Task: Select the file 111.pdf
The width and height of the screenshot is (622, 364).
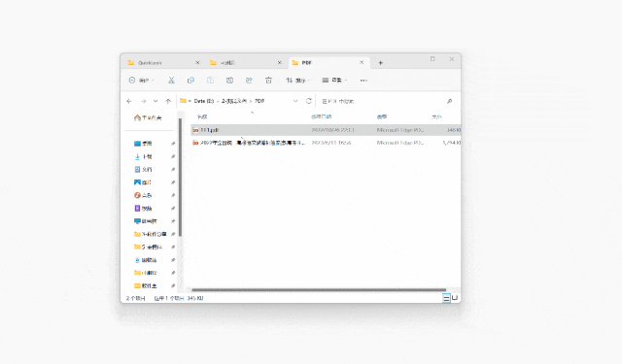Action: click(x=326, y=130)
